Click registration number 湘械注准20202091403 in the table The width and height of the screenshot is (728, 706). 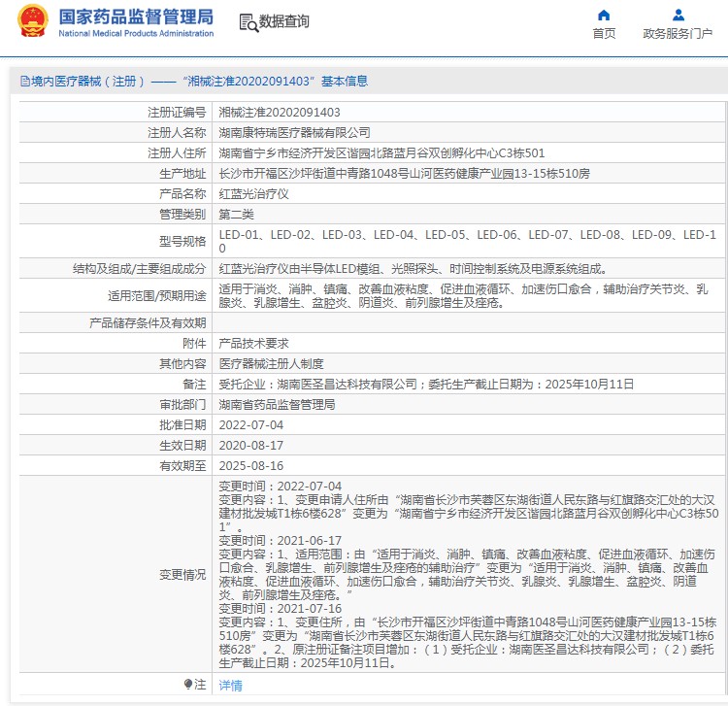280,112
